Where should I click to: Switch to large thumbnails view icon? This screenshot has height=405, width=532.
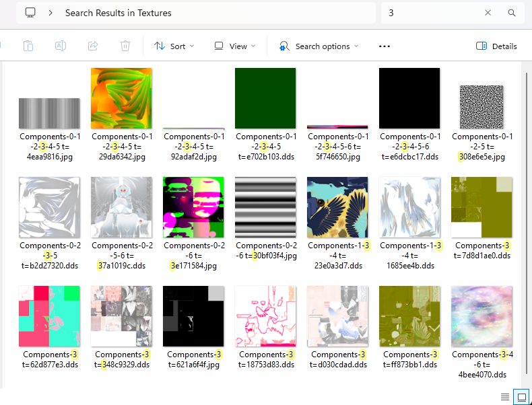(522, 396)
